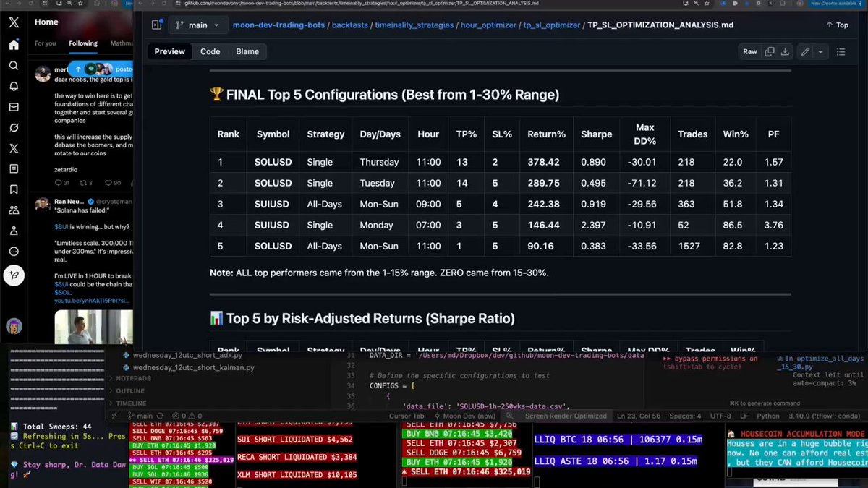The width and height of the screenshot is (868, 488).
Task: Open timeinality_strategies breadcrumb link
Action: [415, 25]
